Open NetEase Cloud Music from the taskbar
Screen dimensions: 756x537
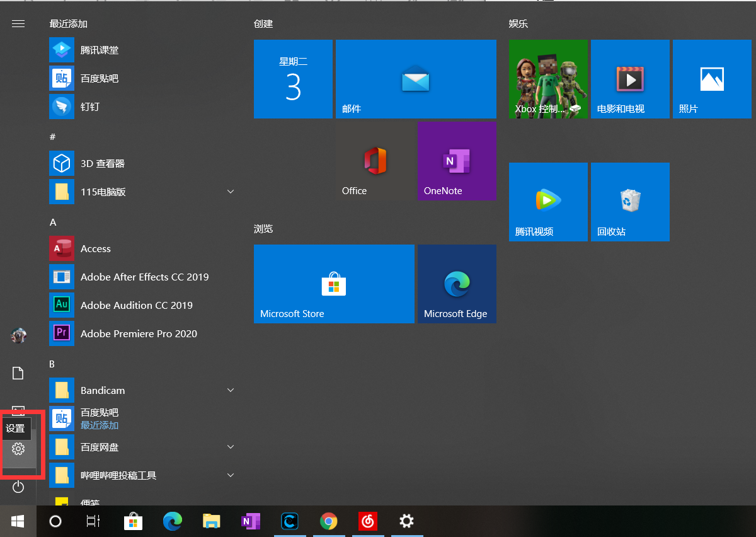click(x=367, y=521)
